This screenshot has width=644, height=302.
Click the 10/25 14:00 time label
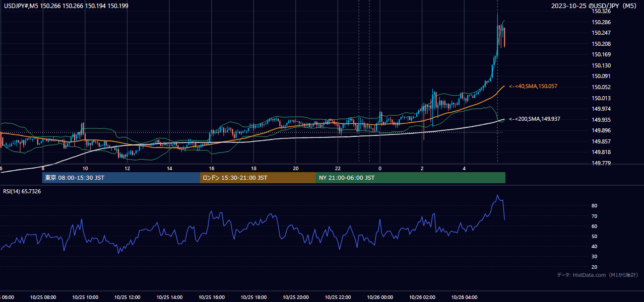[x=169, y=297]
